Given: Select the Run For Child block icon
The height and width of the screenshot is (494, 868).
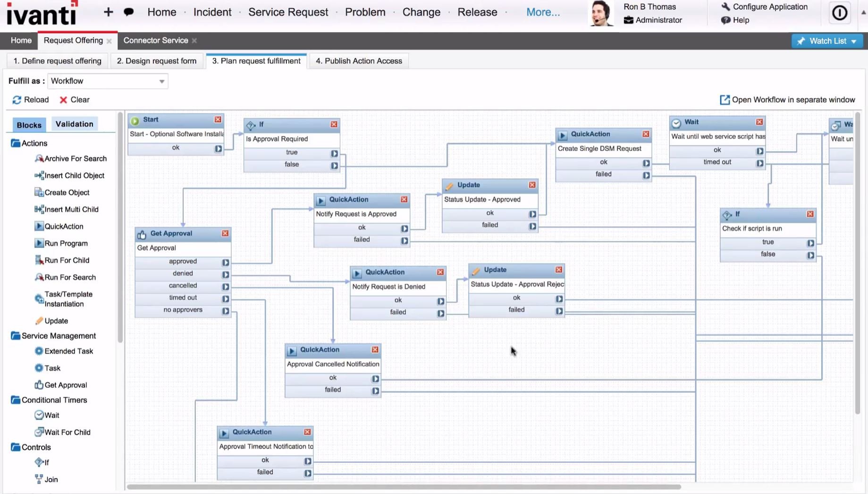Looking at the screenshot, I should tap(39, 260).
